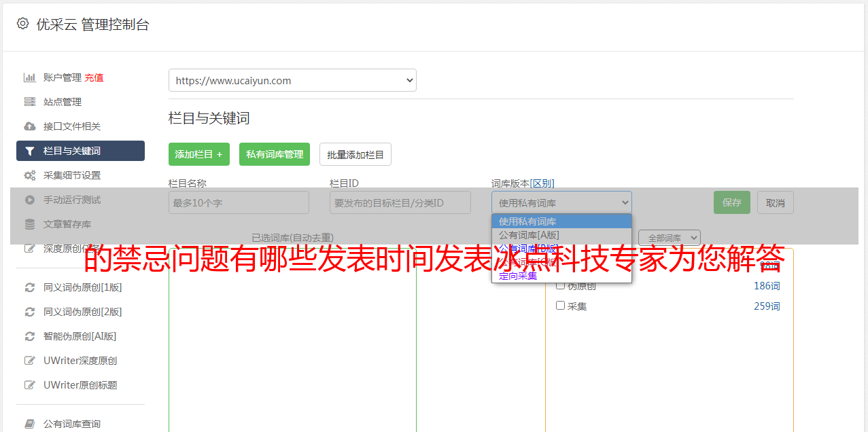Click the refresh icon for 同义词伪原创[1版]
Screen dimensions: 868x432
pos(30,287)
